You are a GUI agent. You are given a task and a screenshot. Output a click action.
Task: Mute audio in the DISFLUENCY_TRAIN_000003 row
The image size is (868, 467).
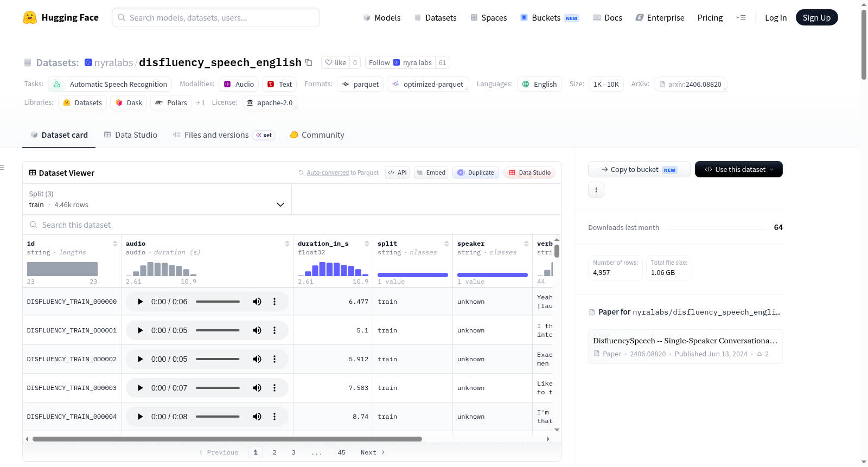tap(257, 388)
